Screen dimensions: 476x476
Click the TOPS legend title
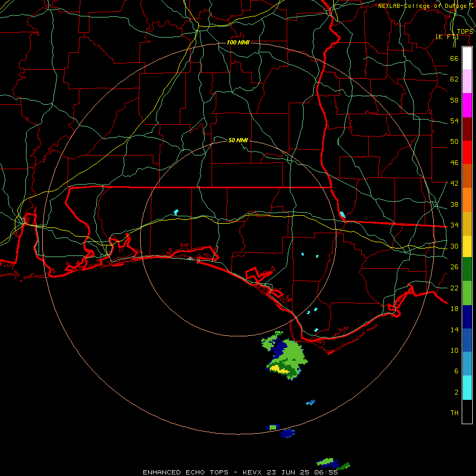click(465, 32)
